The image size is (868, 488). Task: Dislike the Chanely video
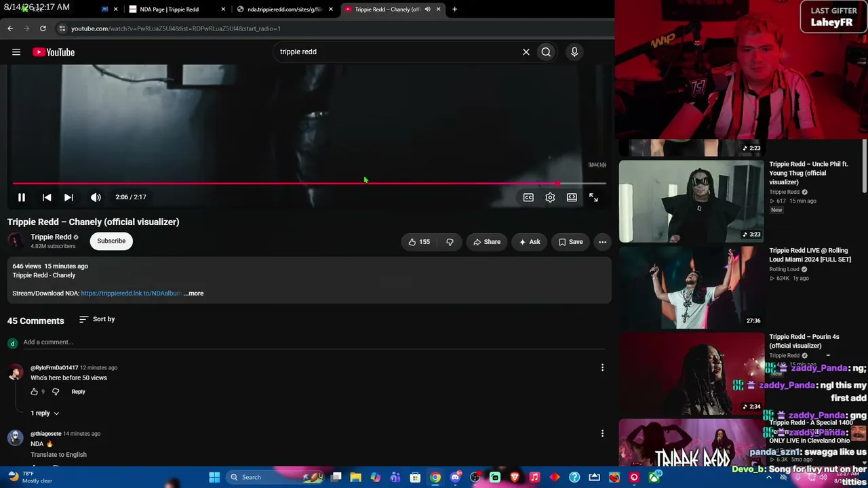450,242
